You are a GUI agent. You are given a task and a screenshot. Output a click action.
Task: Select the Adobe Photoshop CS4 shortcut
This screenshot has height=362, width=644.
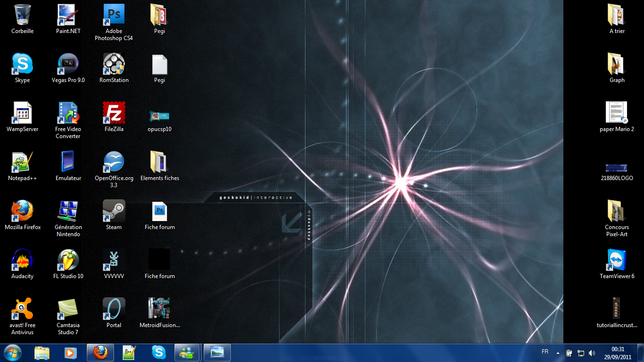click(x=114, y=15)
